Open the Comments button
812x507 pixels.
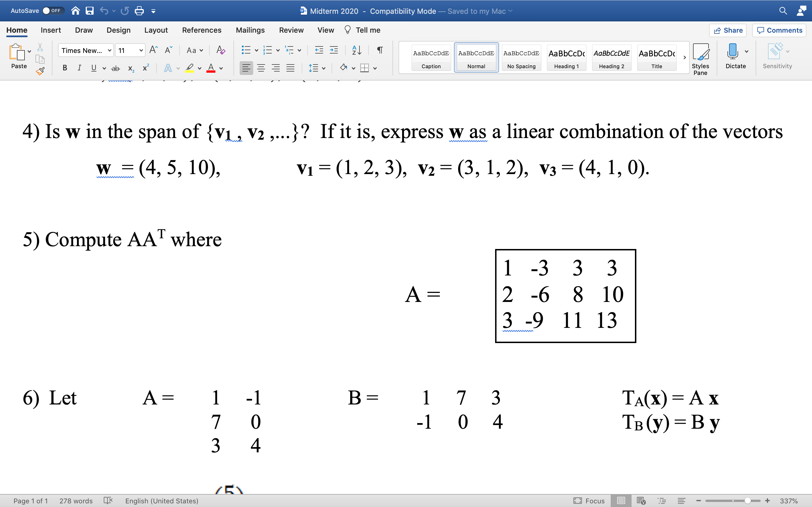(779, 30)
